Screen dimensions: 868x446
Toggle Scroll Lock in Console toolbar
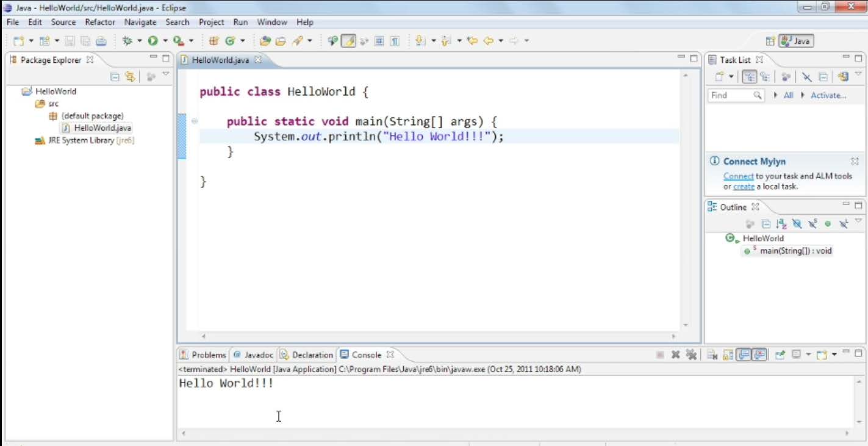pyautogui.click(x=728, y=354)
